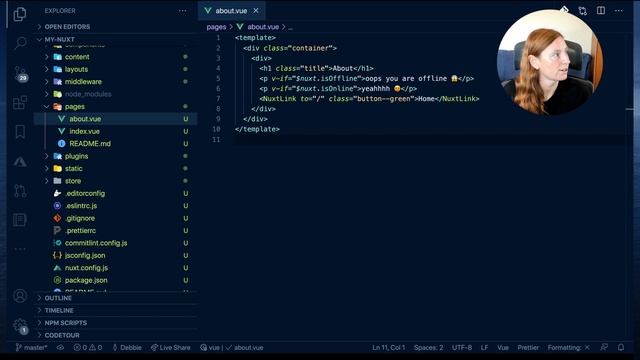Open the Accounts icon

click(20, 296)
